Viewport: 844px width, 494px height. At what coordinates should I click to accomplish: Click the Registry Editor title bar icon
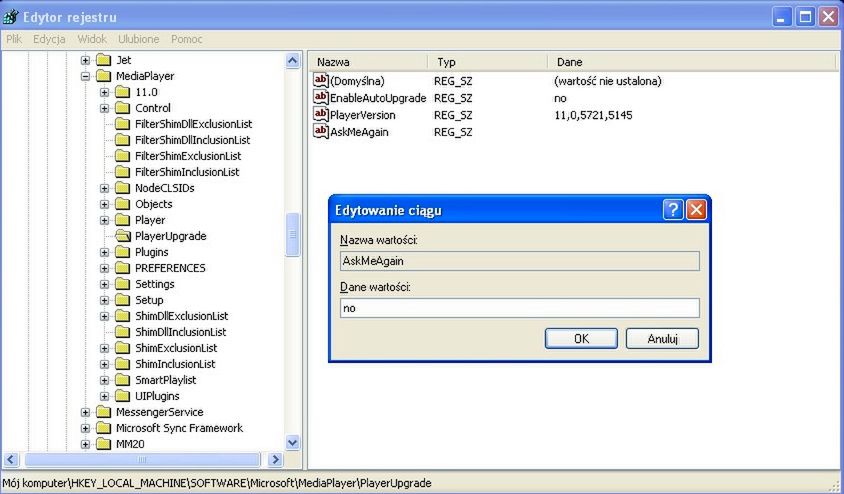tap(11, 17)
